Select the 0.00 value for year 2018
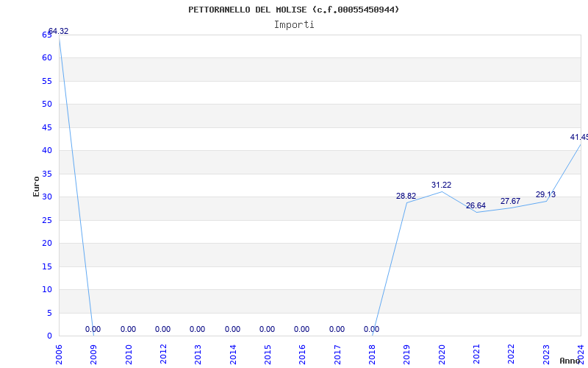Viewport: 588px width, 368px height. pos(371,329)
